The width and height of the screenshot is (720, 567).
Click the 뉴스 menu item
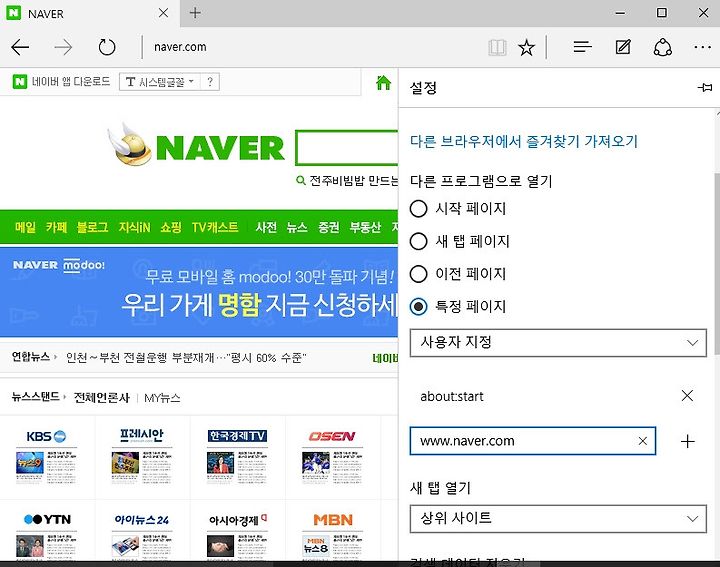click(297, 227)
